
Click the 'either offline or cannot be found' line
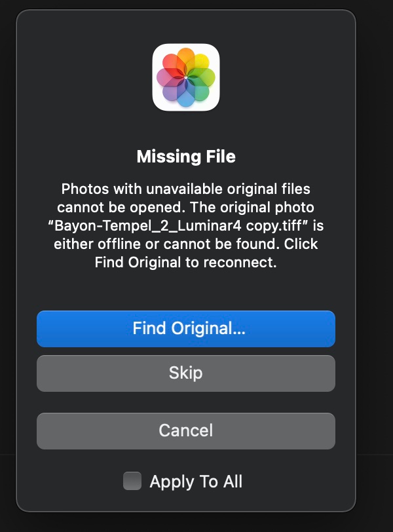coord(186,244)
